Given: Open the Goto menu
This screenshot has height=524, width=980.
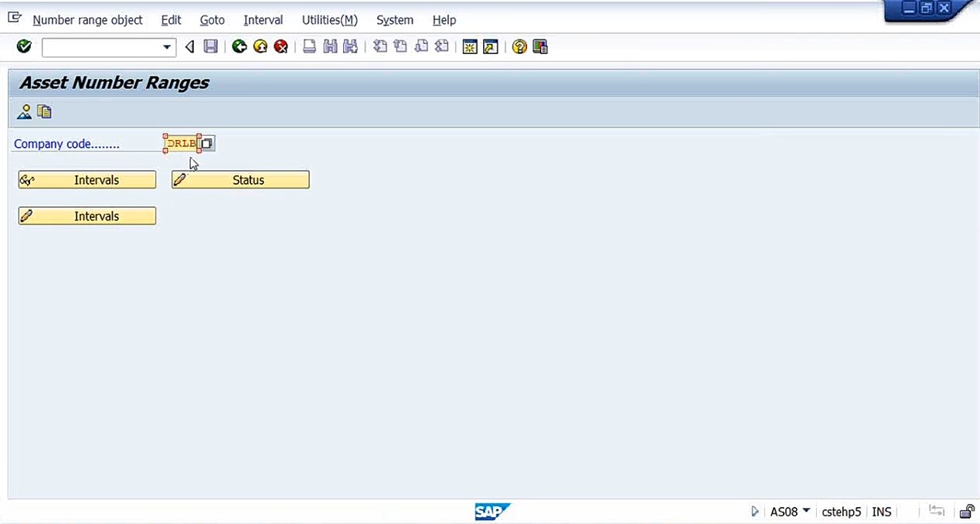Looking at the screenshot, I should pyautogui.click(x=212, y=20).
